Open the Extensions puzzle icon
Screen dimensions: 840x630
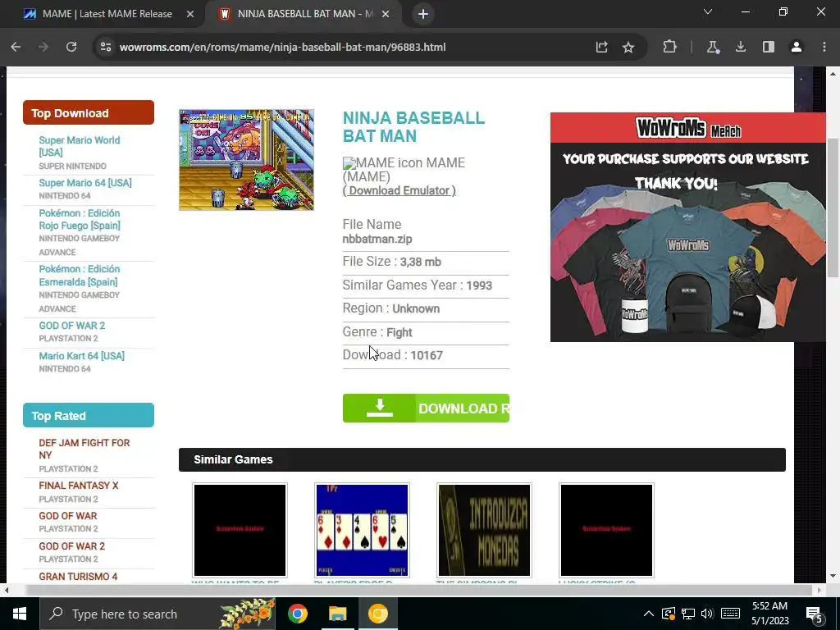pyautogui.click(x=669, y=47)
